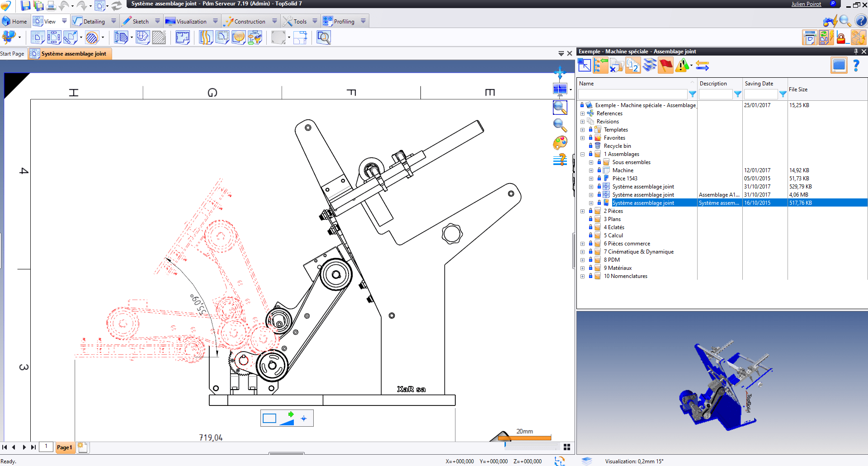Print the drawing using the printer icon
The image size is (868, 466).
(x=51, y=5)
